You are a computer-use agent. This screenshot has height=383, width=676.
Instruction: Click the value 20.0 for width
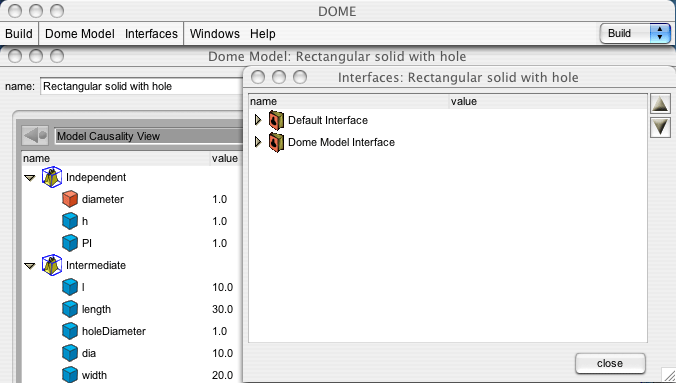click(222, 375)
